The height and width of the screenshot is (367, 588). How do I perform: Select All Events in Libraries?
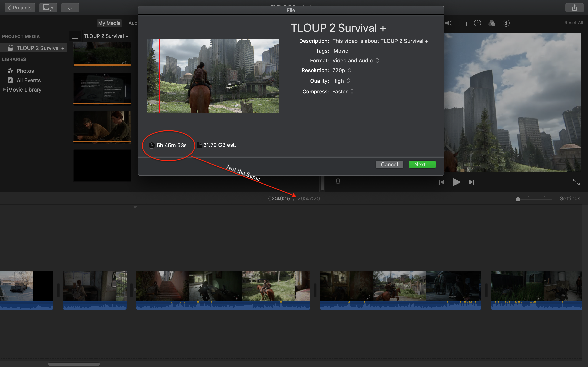click(28, 80)
